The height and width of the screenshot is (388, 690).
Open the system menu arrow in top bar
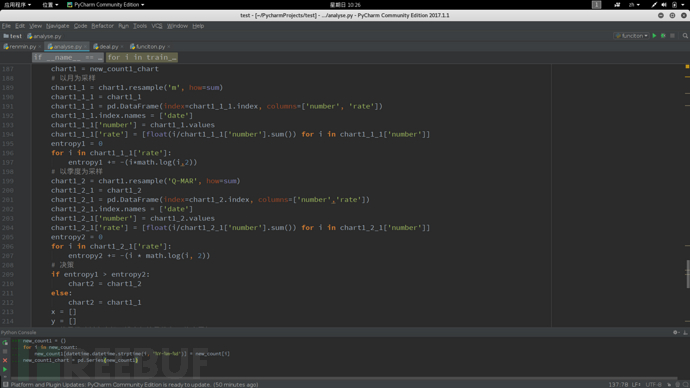point(684,4)
